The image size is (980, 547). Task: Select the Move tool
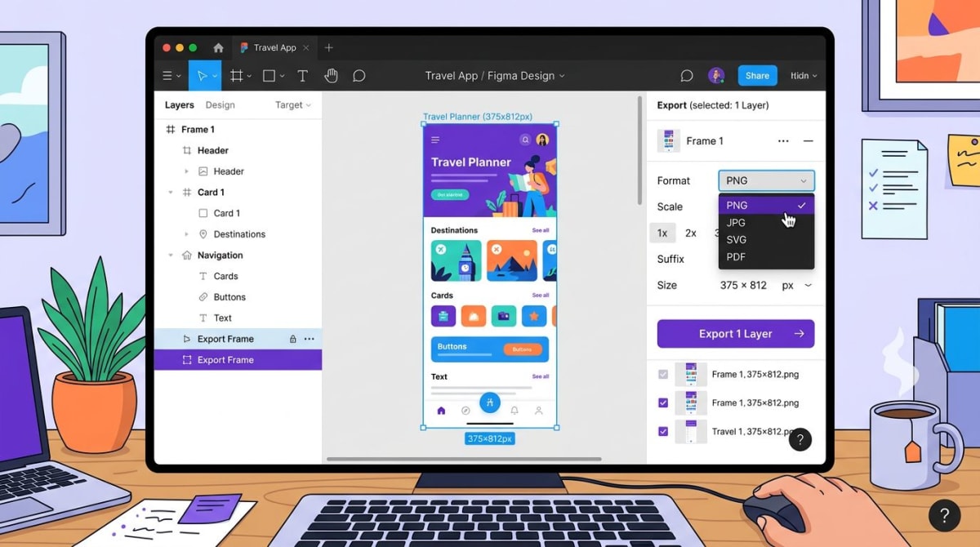(203, 75)
